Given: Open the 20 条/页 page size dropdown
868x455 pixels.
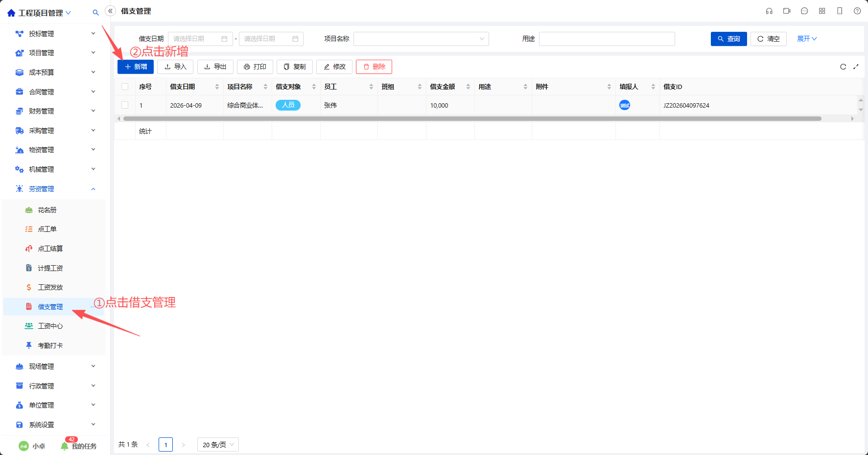Looking at the screenshot, I should point(218,444).
